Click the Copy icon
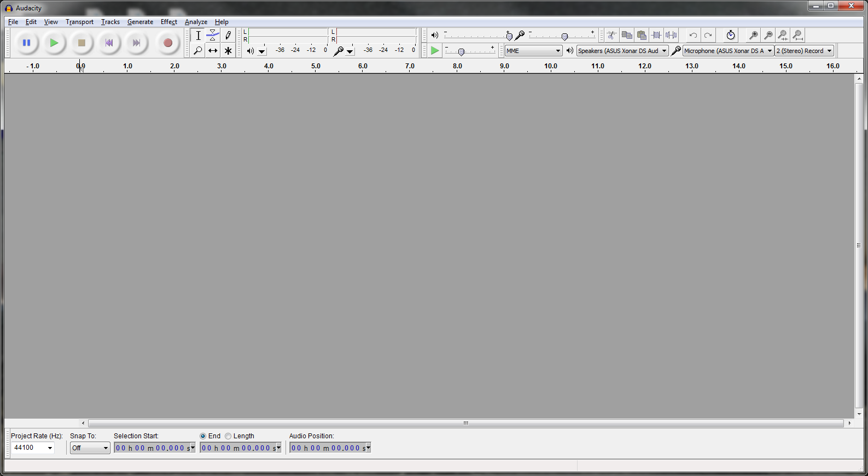Screen dimensions: 868x476 (x=627, y=35)
